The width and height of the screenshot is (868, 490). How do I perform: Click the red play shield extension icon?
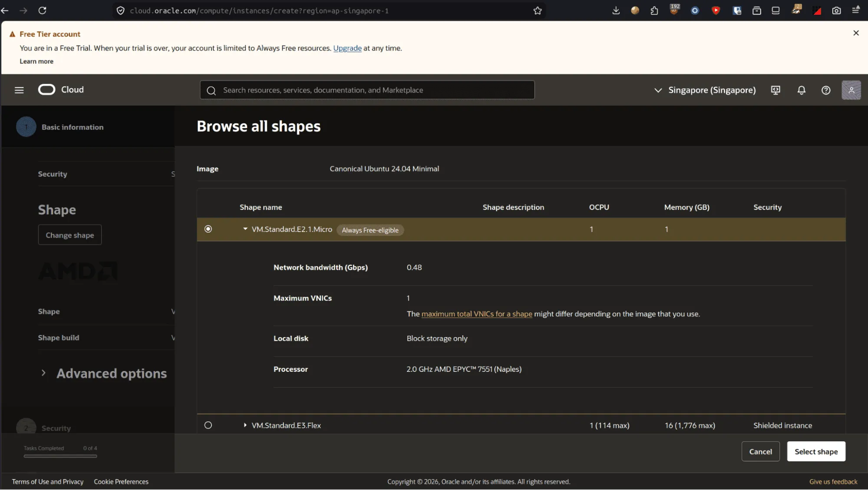[716, 10]
